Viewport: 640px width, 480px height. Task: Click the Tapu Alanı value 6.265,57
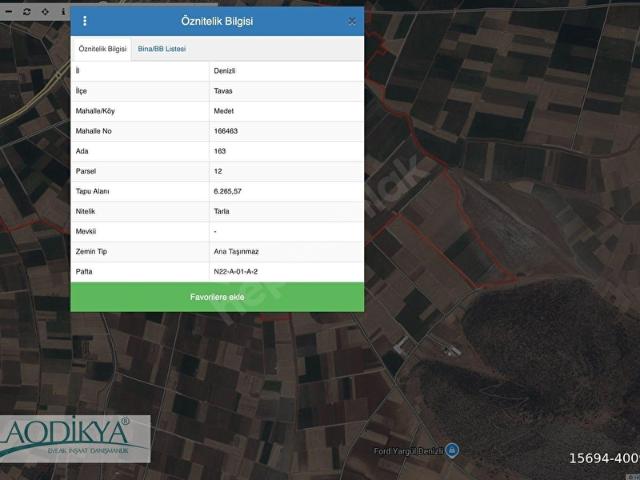(227, 191)
